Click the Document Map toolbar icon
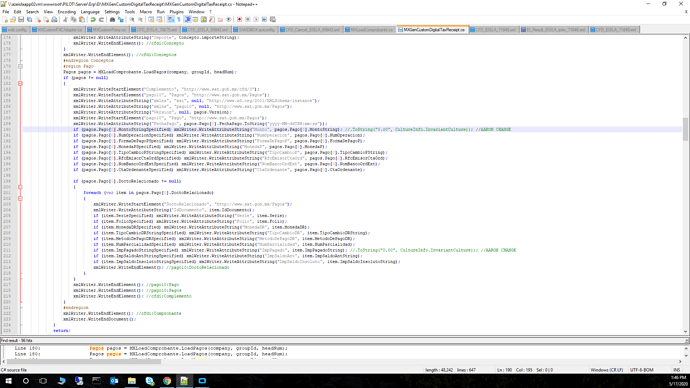Screen dimensions: 690x388 203,19
